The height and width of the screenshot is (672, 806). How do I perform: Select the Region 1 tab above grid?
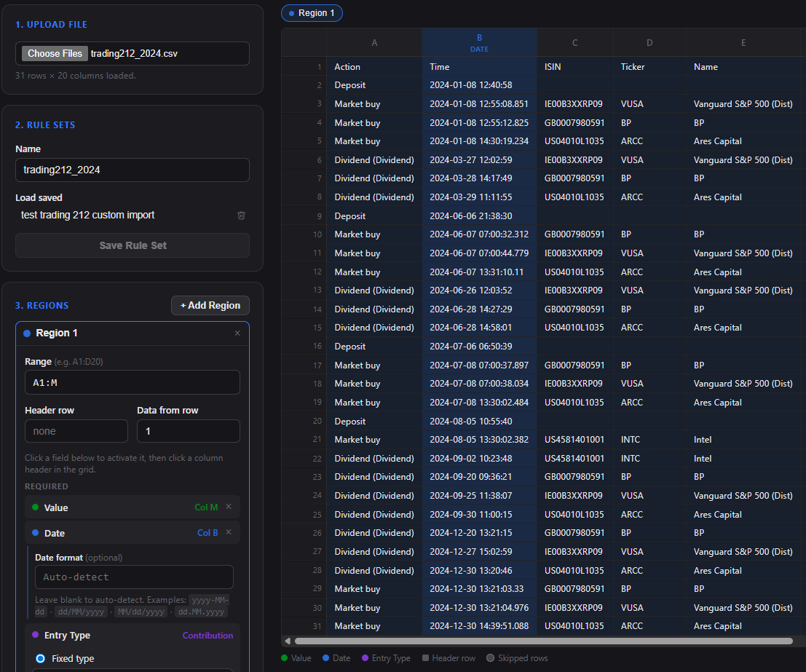[x=312, y=13]
